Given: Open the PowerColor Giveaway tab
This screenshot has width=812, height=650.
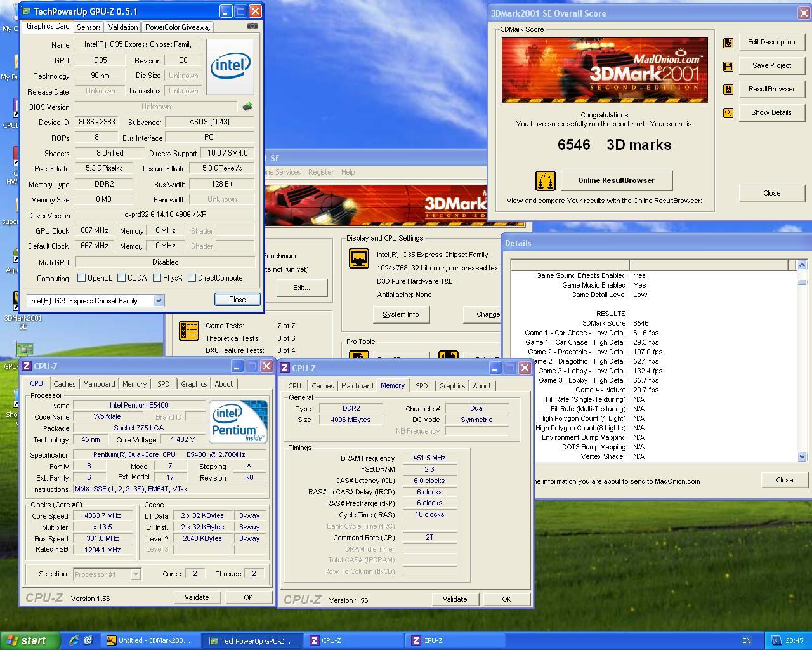Looking at the screenshot, I should (x=178, y=27).
